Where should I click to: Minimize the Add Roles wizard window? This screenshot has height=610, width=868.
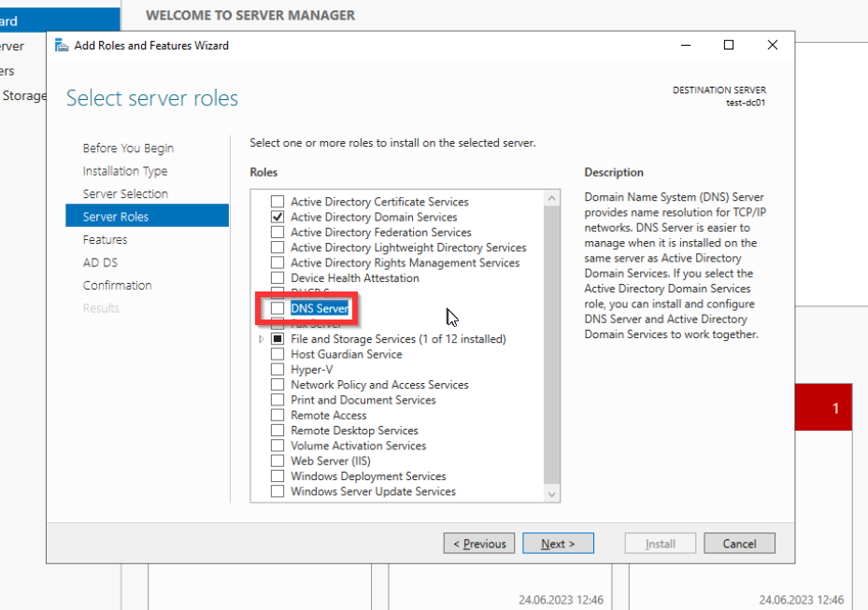tap(686, 46)
